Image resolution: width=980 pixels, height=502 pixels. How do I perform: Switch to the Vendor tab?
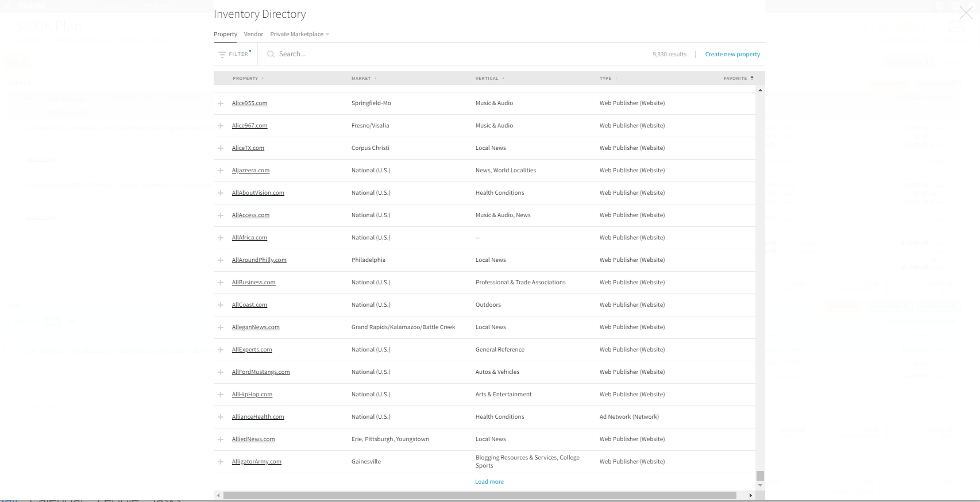click(x=253, y=34)
